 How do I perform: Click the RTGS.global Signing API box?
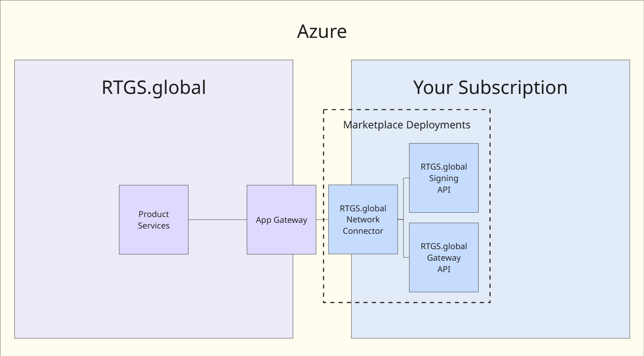coord(444,178)
